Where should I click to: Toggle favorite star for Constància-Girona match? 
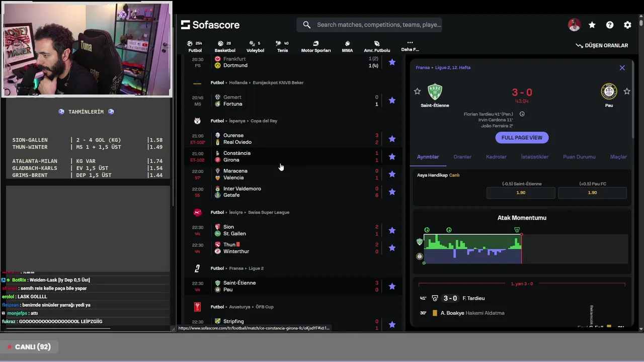(x=392, y=156)
